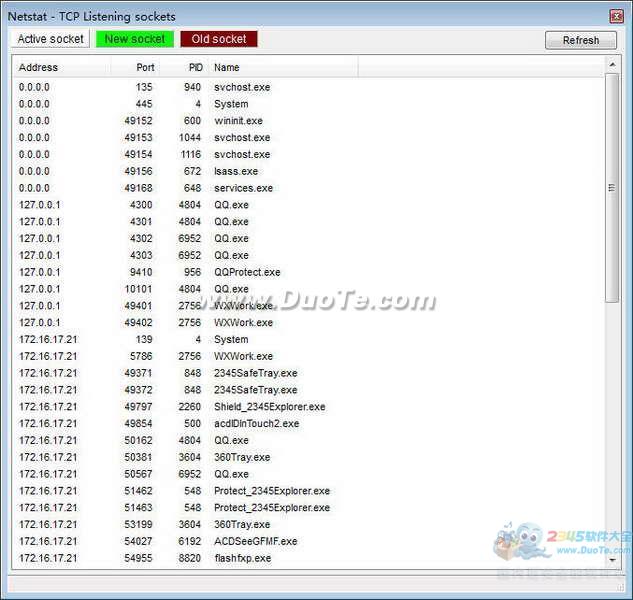The width and height of the screenshot is (633, 600).
Task: Click the dark red Old socket legend
Action: [219, 39]
